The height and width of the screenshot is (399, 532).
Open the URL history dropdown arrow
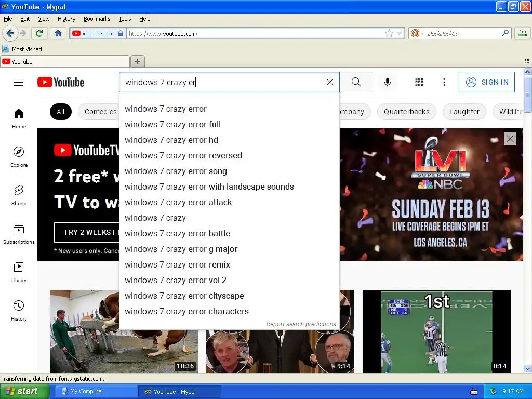tap(400, 33)
